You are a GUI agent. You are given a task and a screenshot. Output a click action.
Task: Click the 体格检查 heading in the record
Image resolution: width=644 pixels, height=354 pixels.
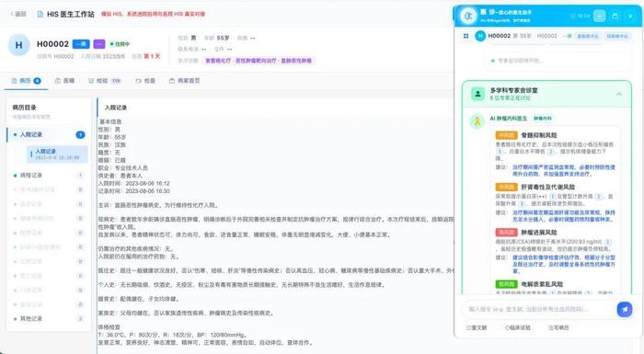point(109,327)
